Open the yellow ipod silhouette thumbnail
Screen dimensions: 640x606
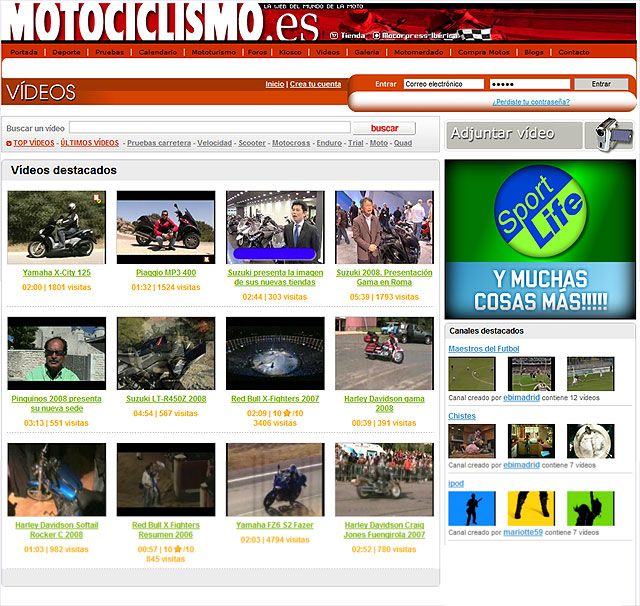click(x=531, y=508)
